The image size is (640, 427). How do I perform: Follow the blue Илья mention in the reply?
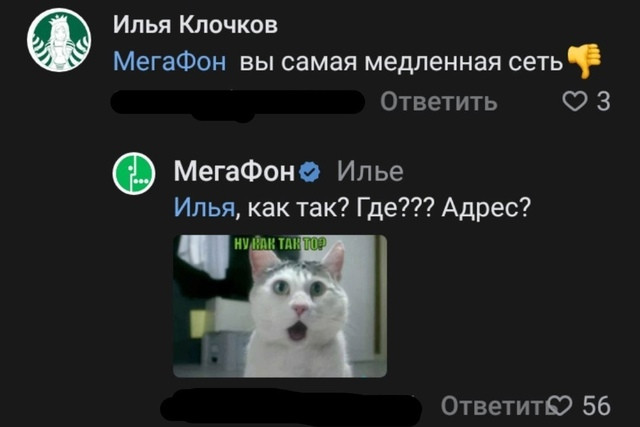(x=204, y=208)
